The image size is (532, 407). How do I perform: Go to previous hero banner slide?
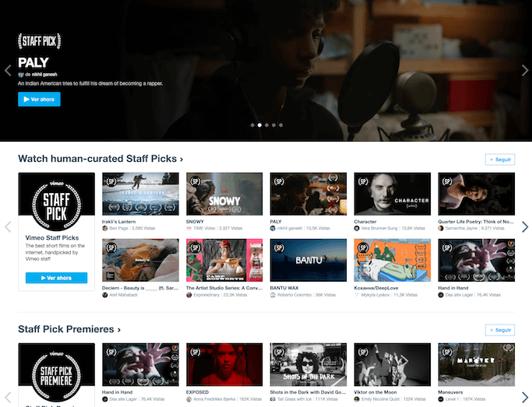[8, 71]
